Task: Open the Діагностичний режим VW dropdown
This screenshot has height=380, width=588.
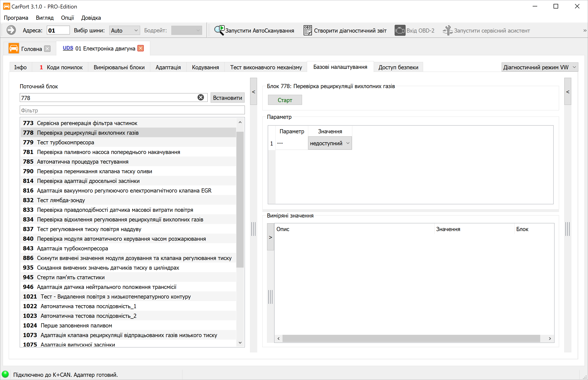Action: 540,67
